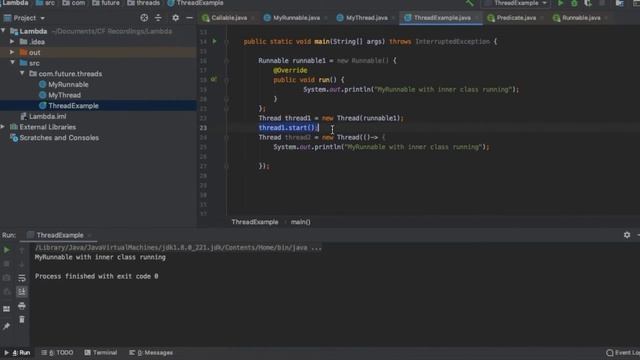
Task: Select ThreadExample tab in Run panel
Action: point(60,235)
